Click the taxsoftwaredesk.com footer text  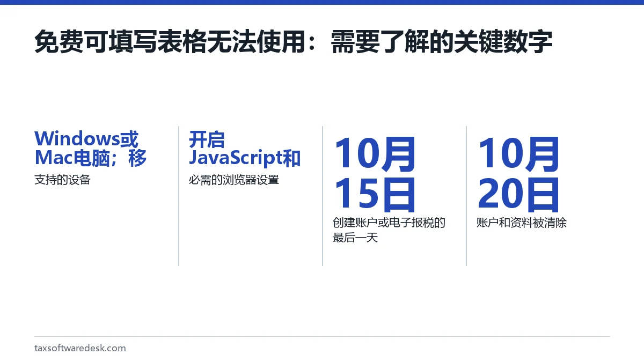80,348
